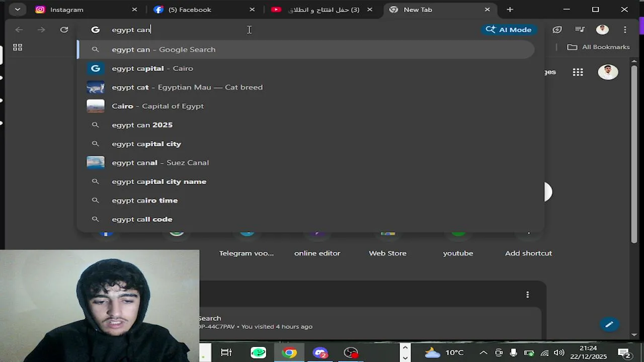The height and width of the screenshot is (362, 644).
Task: Click taskbar toolbar up arrow
Action: [x=405, y=347]
